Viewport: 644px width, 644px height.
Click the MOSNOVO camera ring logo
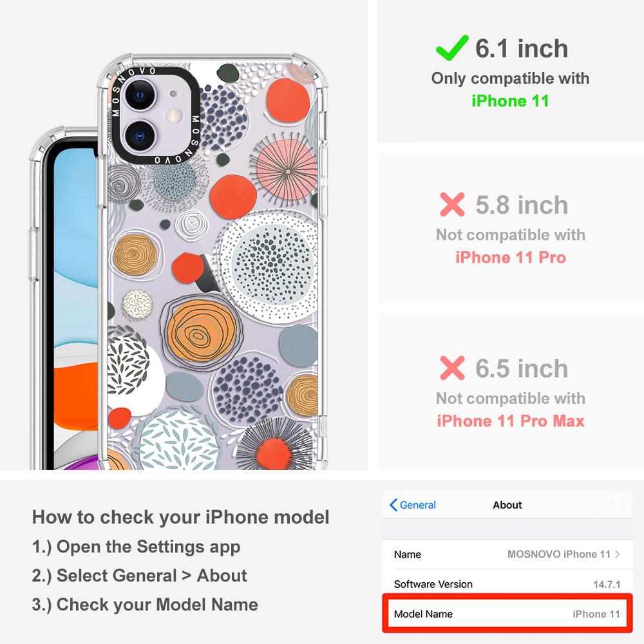coord(154,116)
